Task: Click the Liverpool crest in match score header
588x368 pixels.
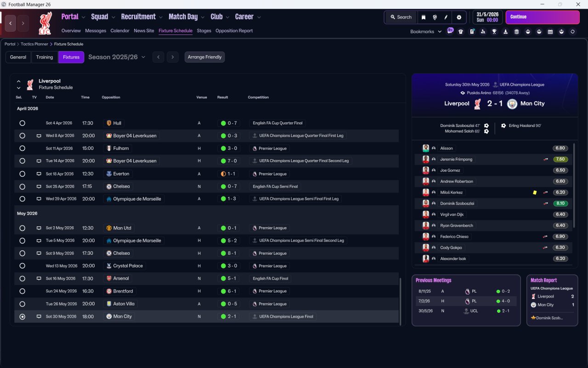Action: point(478,104)
